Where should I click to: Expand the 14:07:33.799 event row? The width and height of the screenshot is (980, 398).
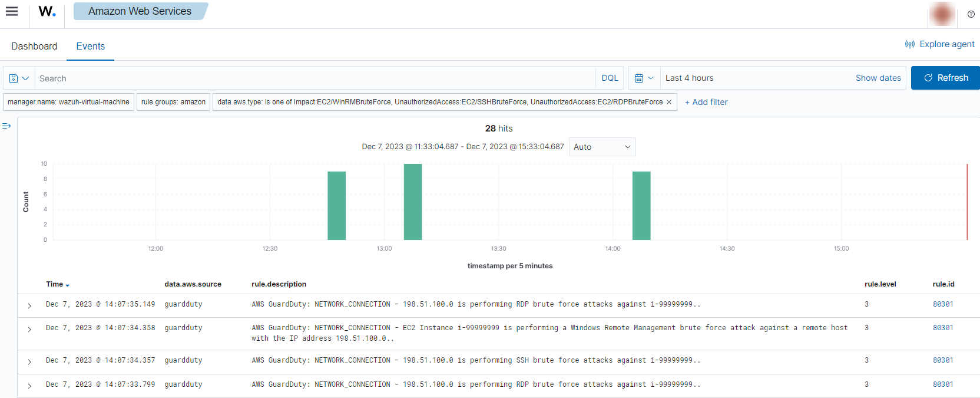point(29,386)
